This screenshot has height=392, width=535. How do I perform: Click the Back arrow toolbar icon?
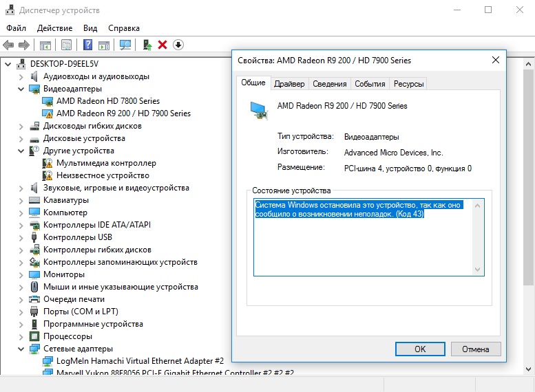(x=8, y=45)
